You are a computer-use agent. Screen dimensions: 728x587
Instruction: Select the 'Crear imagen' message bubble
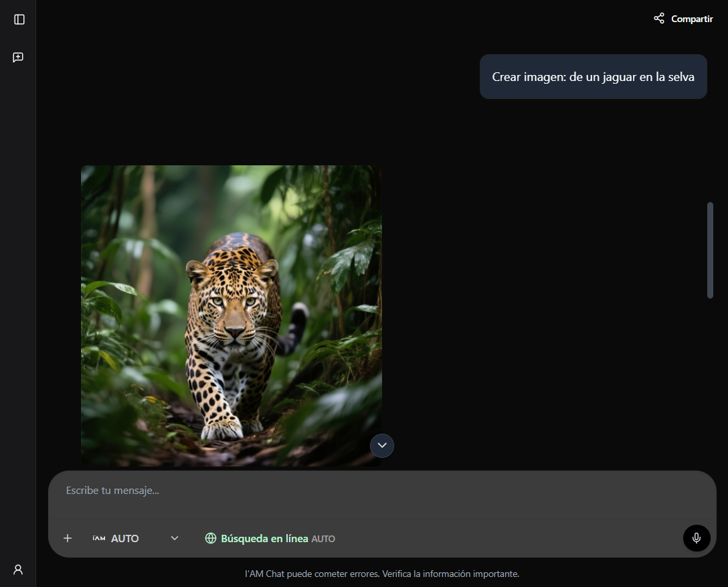point(593,77)
